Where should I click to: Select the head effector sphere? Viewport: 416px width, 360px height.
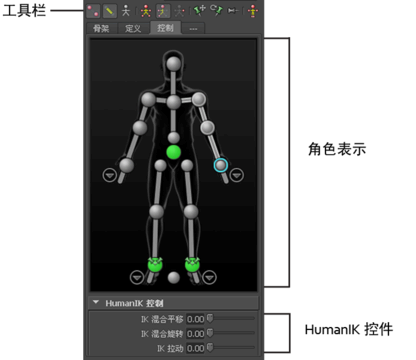[174, 63]
